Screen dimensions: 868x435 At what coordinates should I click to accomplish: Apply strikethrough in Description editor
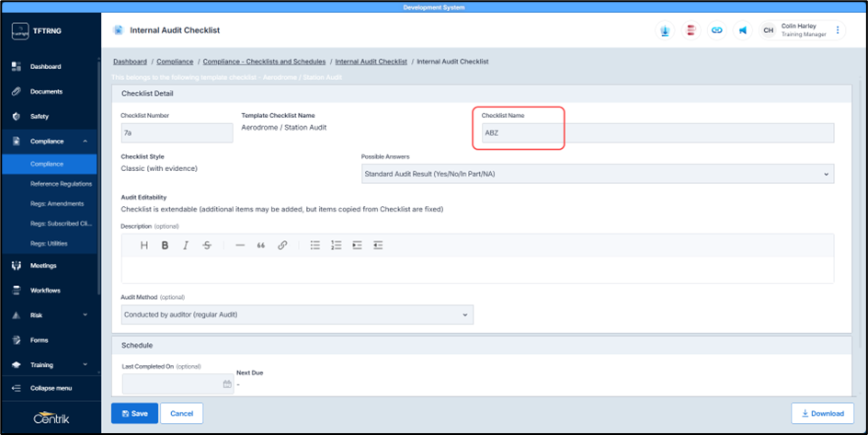point(207,246)
